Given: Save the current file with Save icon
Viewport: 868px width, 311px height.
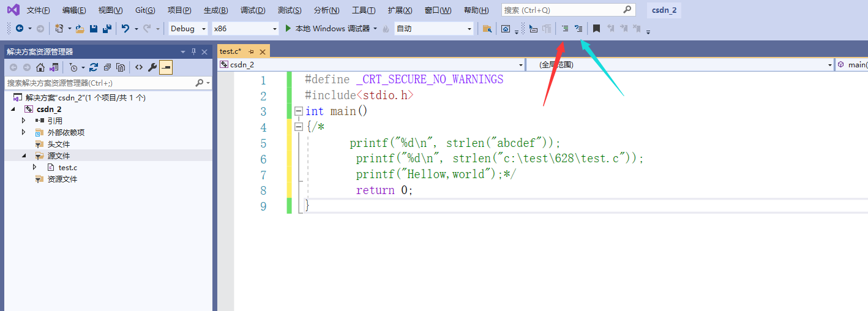Looking at the screenshot, I should (94, 29).
